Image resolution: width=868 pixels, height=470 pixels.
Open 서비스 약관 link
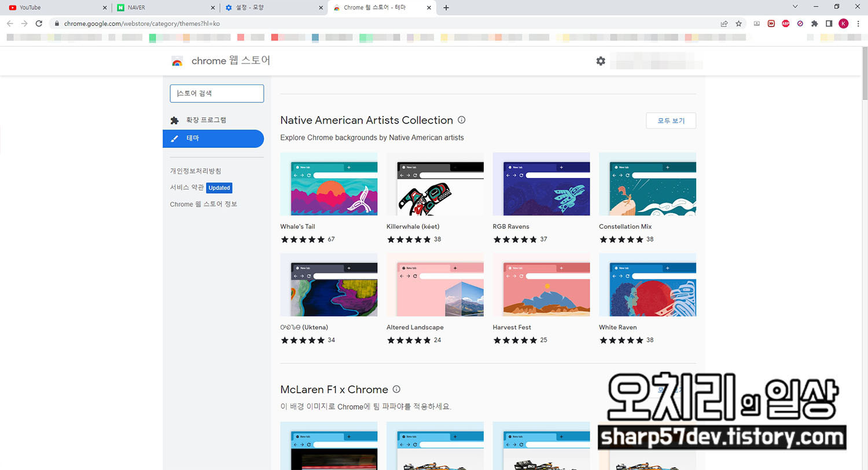pos(187,187)
